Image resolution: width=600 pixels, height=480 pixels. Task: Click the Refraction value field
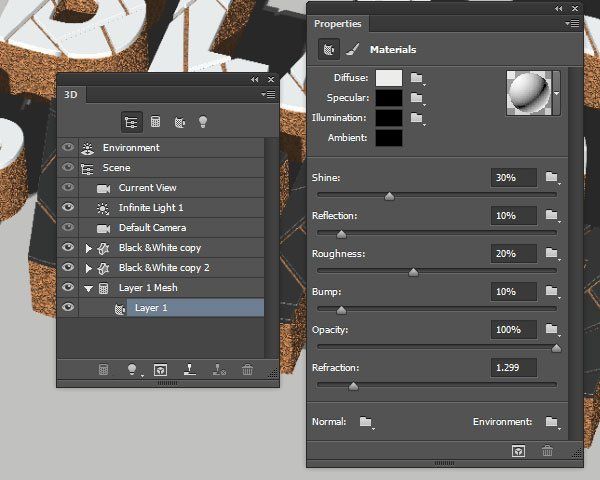coord(514,367)
